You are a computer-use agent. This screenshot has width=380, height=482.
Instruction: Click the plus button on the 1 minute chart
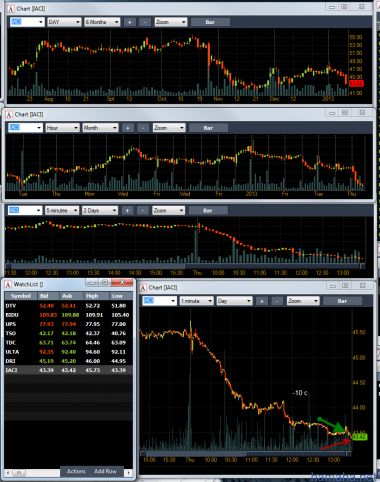[x=262, y=301]
